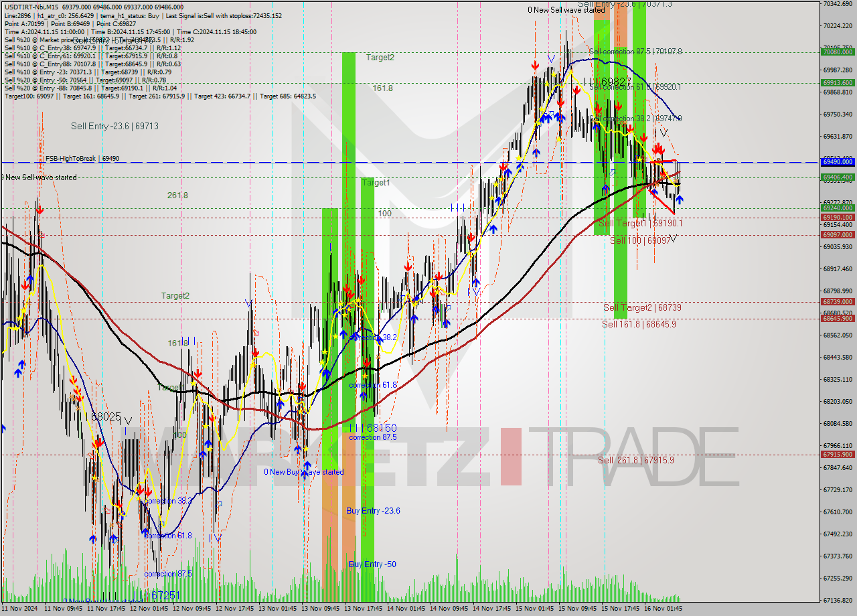
Task: Click the '67251' wave label near chart bottom
Action: point(165,595)
